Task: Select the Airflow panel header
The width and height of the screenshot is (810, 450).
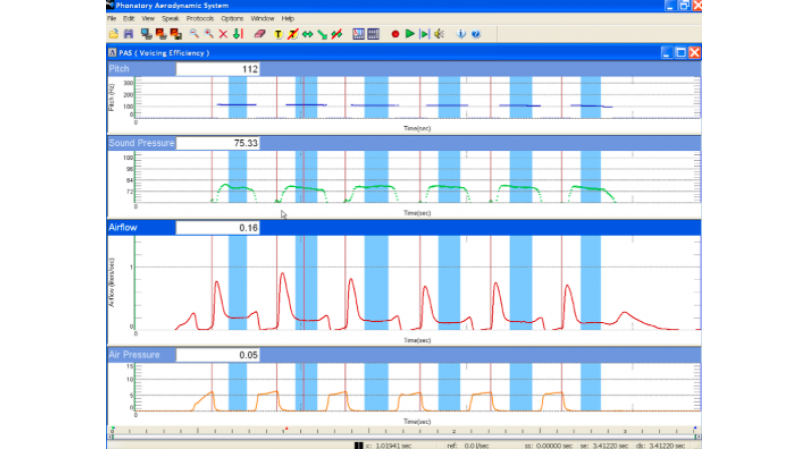Action: click(x=140, y=228)
